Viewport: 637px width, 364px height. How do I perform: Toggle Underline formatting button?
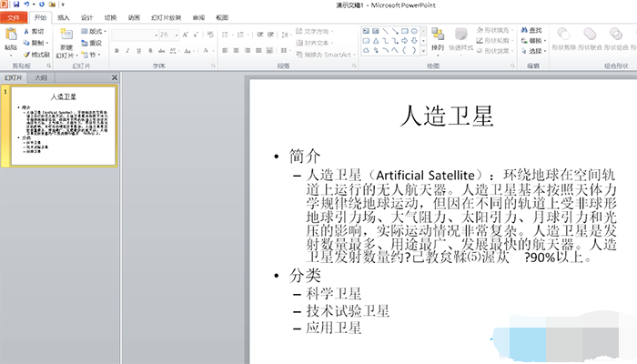pos(140,51)
